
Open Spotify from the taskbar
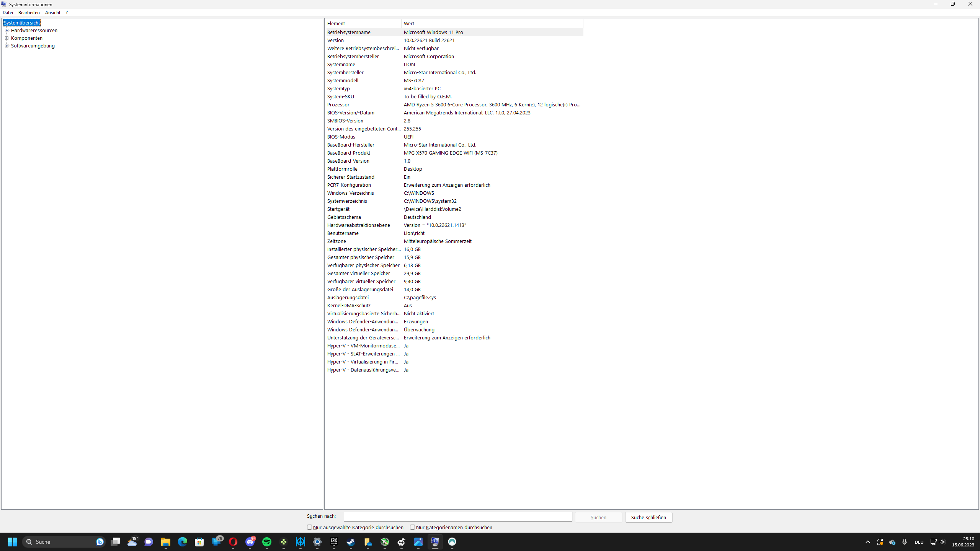pyautogui.click(x=267, y=542)
